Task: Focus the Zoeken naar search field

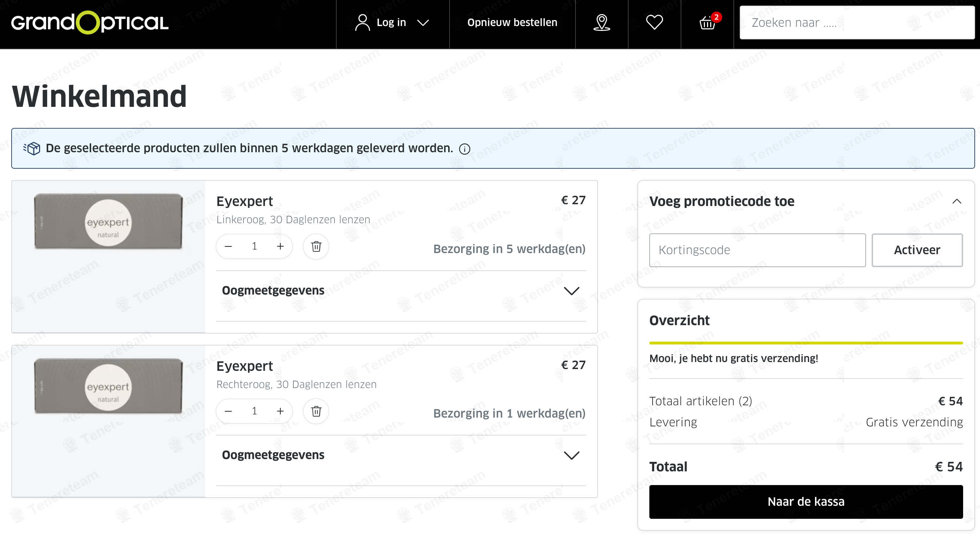Action: [857, 23]
